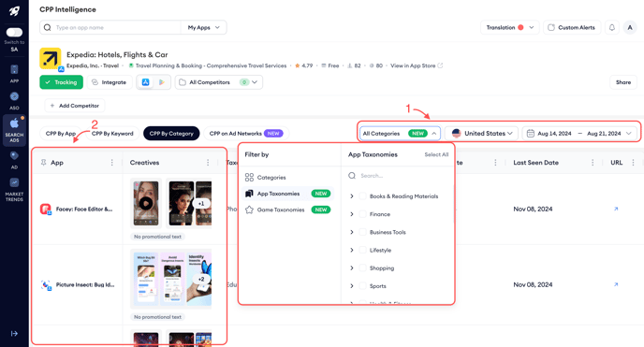Expand the Business Tools taxonomy
The image size is (644, 347).
[x=352, y=232]
